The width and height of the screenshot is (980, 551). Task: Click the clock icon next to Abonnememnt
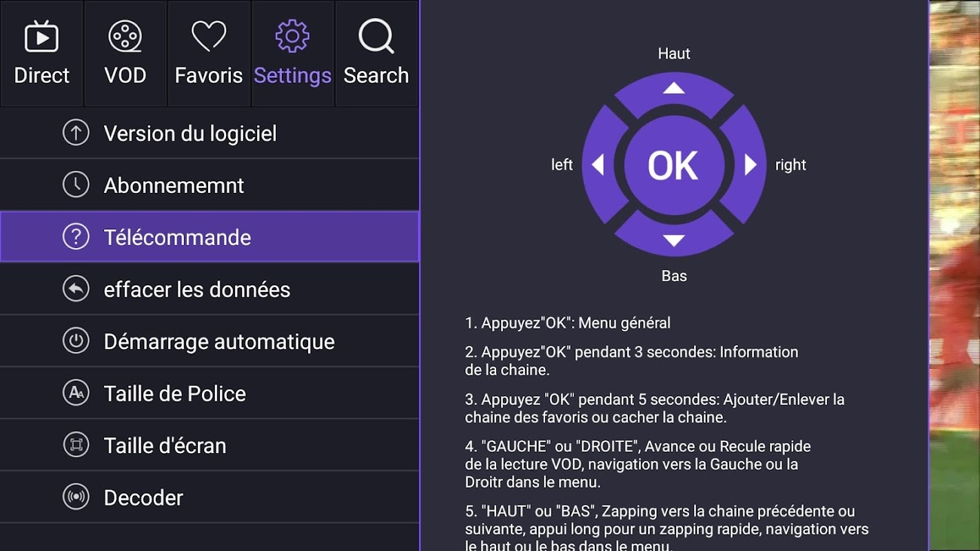(x=76, y=185)
